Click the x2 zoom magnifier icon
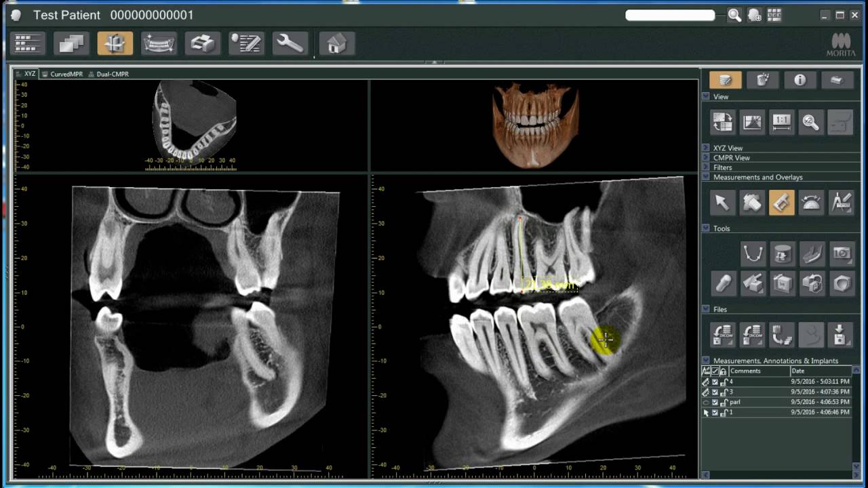The width and height of the screenshot is (868, 488). (x=811, y=123)
